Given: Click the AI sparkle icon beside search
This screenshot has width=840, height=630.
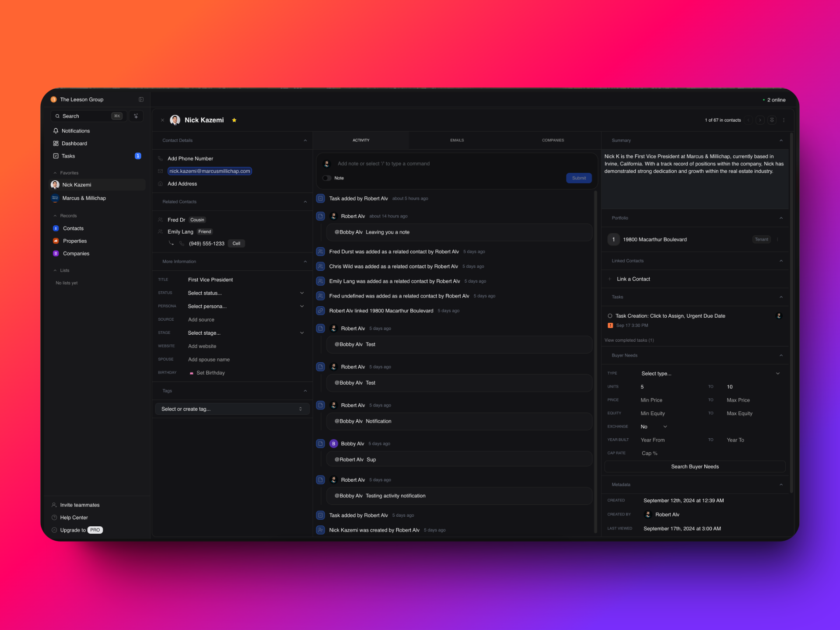Looking at the screenshot, I should (136, 116).
